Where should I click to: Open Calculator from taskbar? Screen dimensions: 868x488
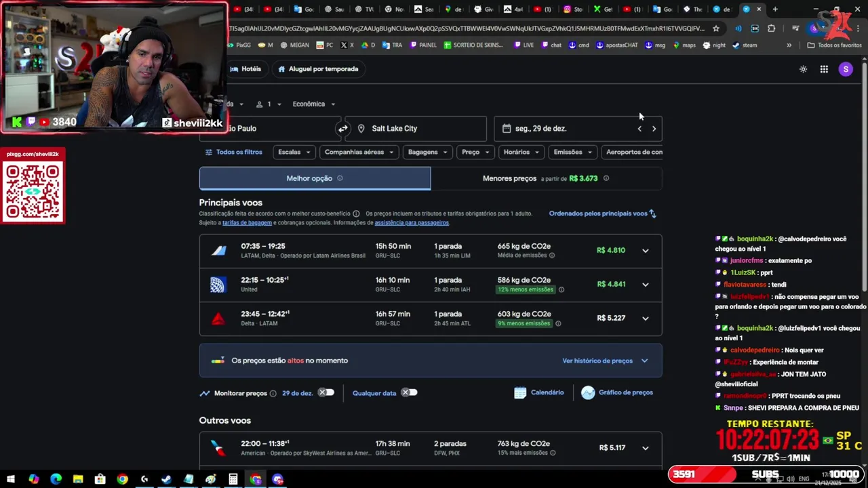(x=233, y=479)
